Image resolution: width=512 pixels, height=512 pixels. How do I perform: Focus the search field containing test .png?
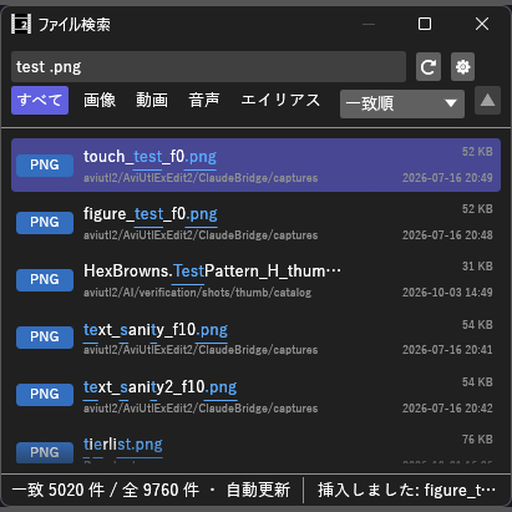pyautogui.click(x=208, y=67)
